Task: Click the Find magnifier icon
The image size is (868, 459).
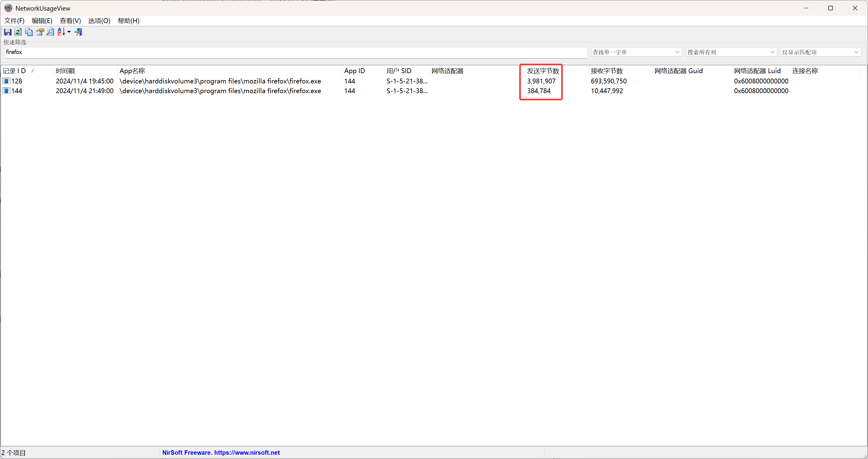Action: (x=50, y=32)
